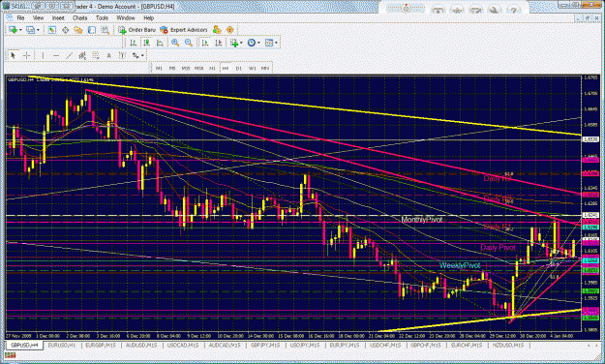Screen dimensions: 605x364
Task: Select the Arrows drawing tool
Action: coord(136,56)
